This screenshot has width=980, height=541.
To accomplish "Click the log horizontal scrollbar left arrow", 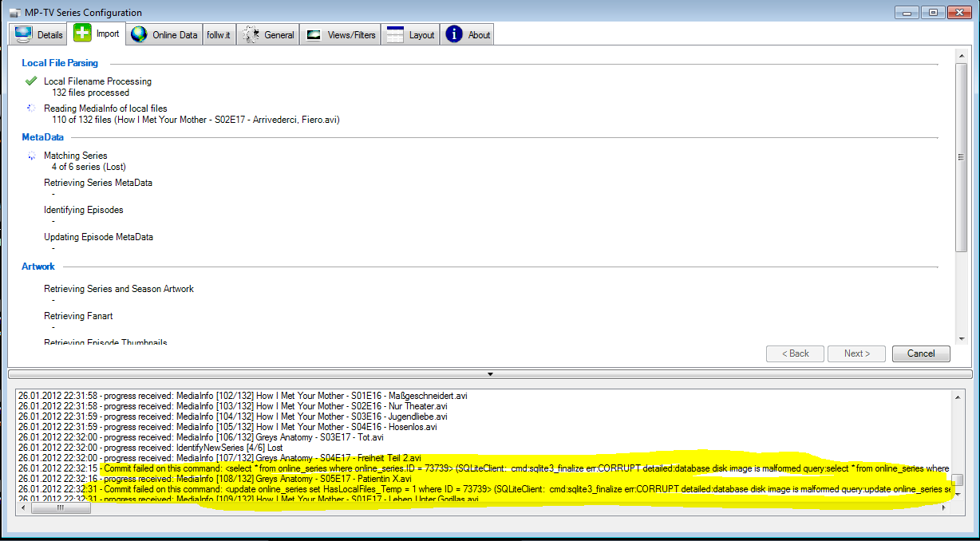I will (x=23, y=507).
